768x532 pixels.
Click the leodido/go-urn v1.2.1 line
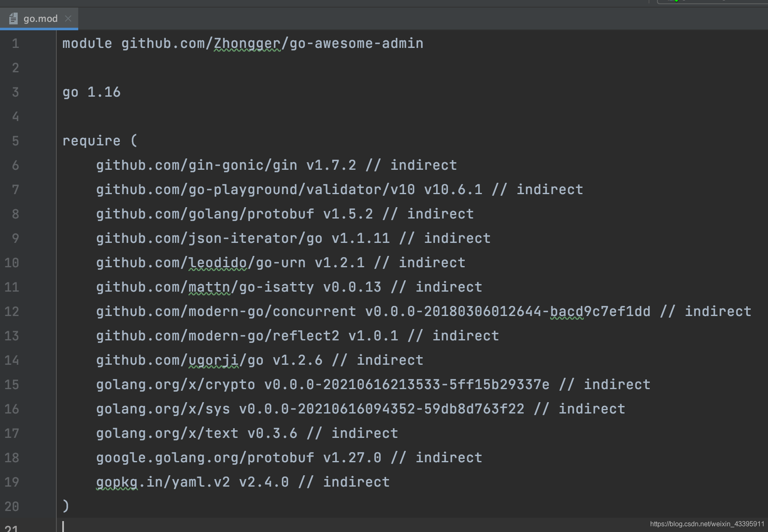coord(281,263)
